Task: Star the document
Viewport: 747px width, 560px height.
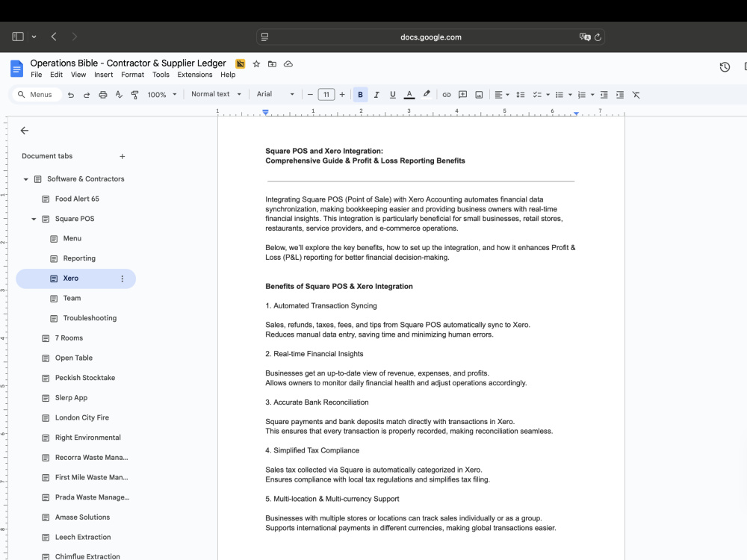Action: (256, 63)
